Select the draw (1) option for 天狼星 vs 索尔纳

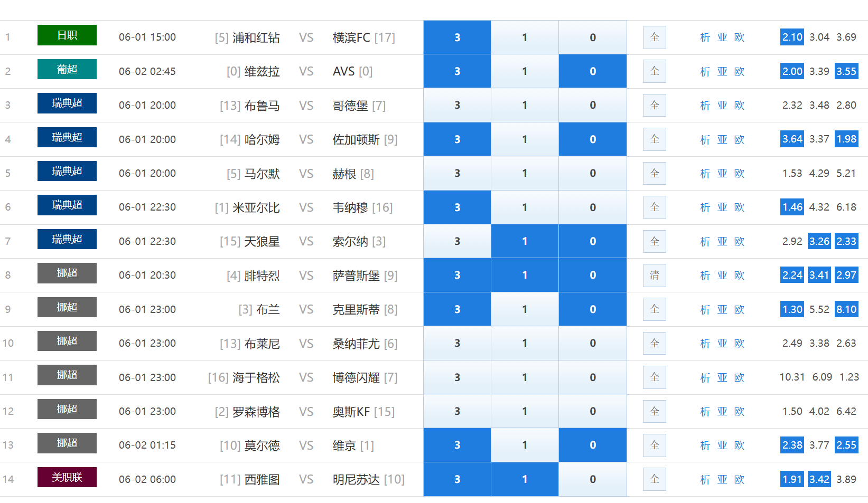[525, 241]
